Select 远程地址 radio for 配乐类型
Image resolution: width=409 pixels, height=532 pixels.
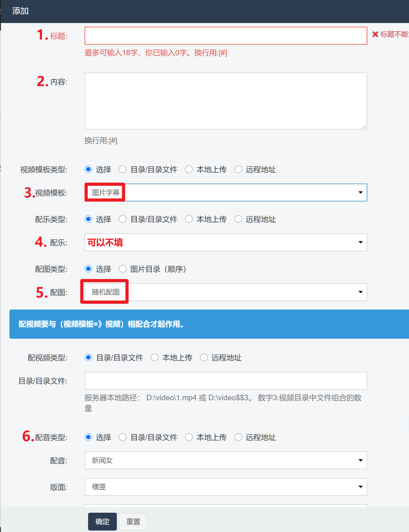238,219
